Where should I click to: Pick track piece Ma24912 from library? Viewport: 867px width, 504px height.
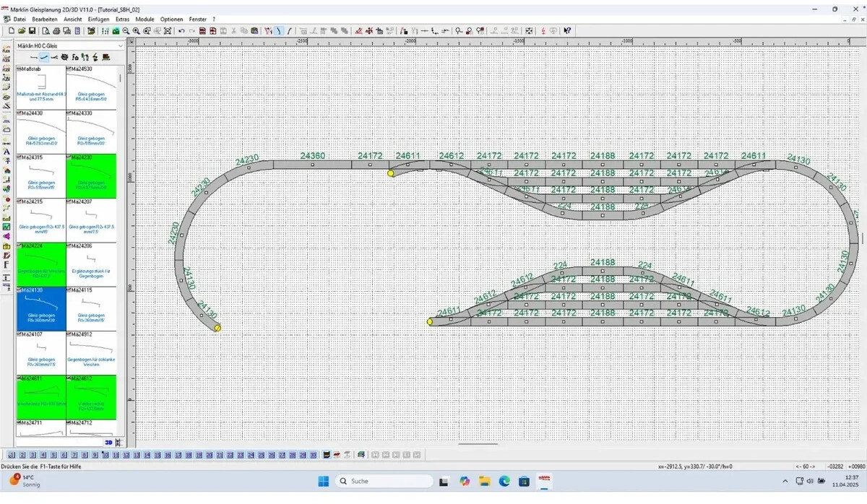point(91,352)
